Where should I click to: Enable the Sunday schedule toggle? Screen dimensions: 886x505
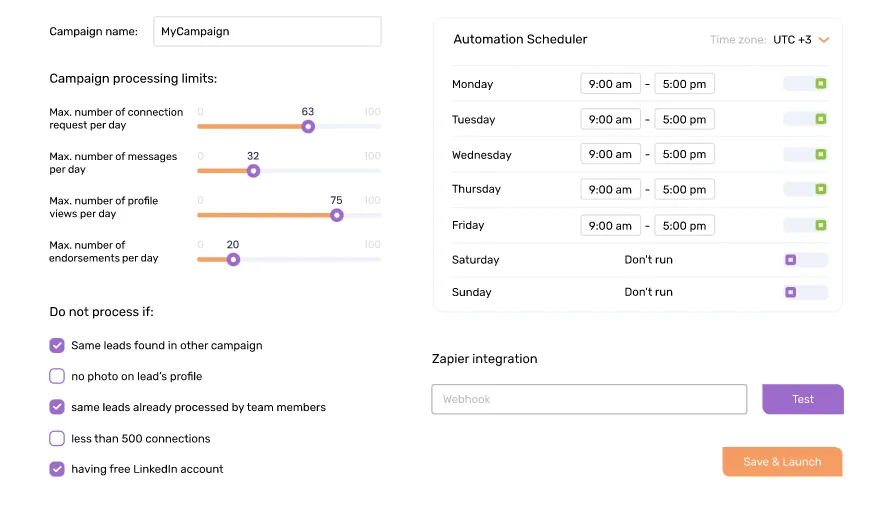coord(806,292)
